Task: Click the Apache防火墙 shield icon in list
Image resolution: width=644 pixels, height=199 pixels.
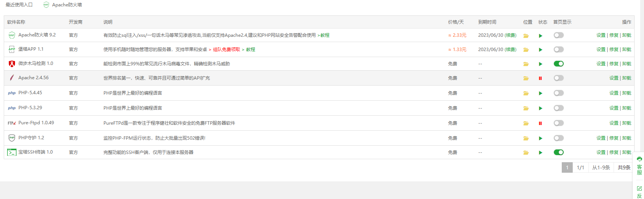Action: click(x=12, y=35)
